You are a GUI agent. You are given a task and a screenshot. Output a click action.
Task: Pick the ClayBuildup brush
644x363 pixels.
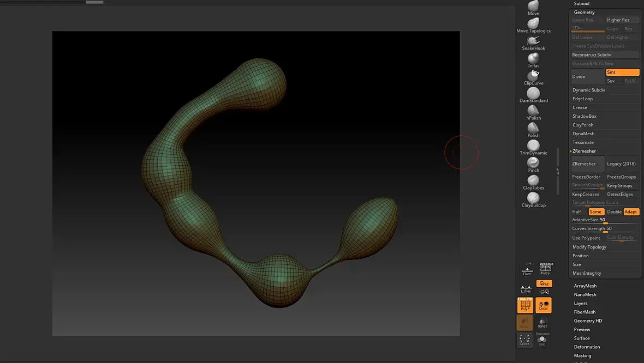coord(533,199)
